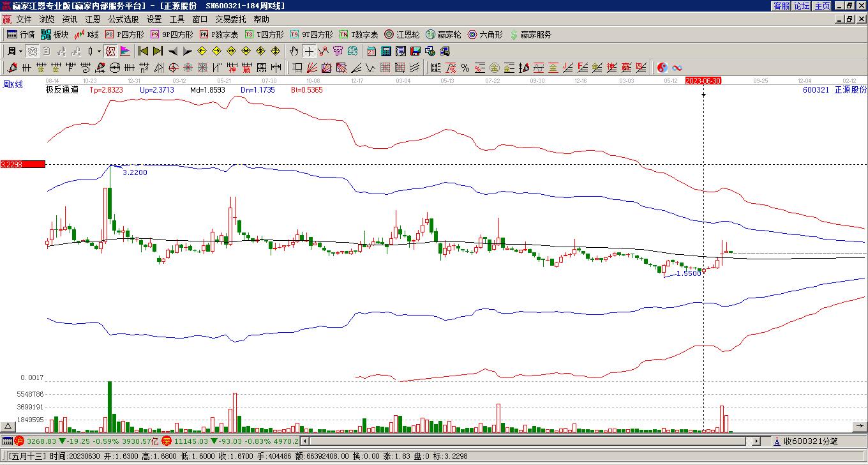Open the 9T四方形 chart tool
Screen dimensions: 868x465
311,34
